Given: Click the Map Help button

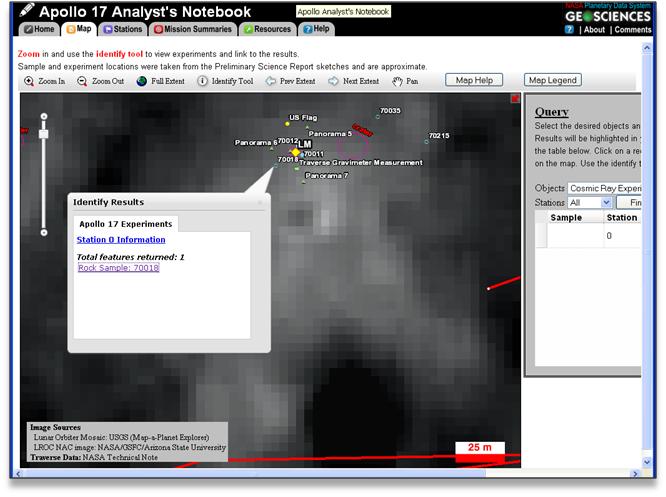Looking at the screenshot, I should pos(474,80).
